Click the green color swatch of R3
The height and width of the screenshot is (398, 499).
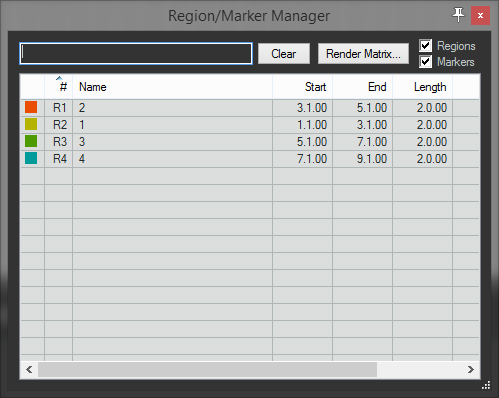click(x=31, y=141)
